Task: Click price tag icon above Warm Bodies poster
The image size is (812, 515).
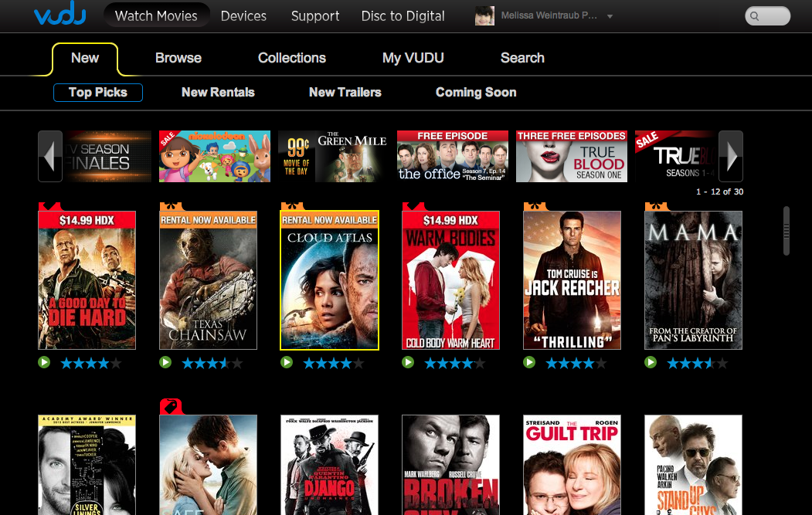Action: point(414,206)
